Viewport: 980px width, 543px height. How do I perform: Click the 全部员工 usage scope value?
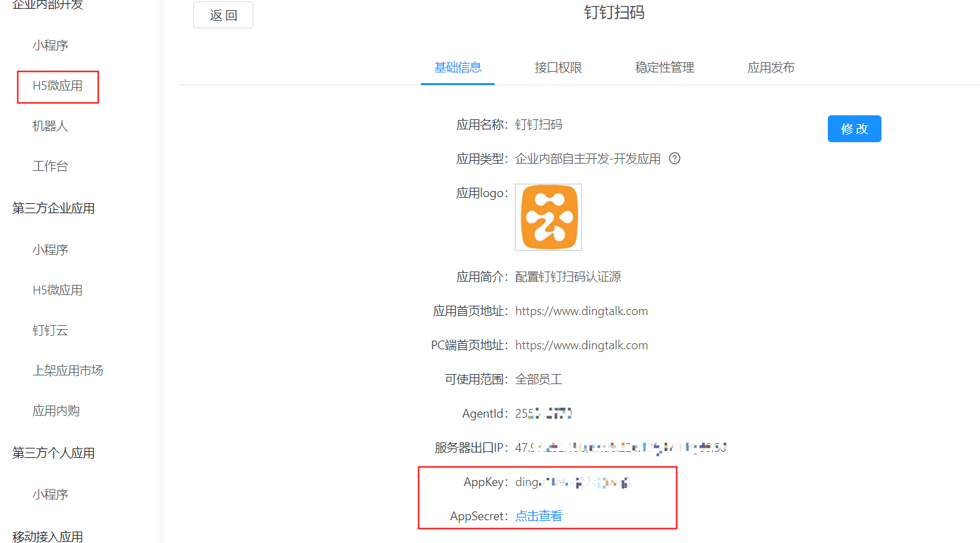pyautogui.click(x=539, y=379)
